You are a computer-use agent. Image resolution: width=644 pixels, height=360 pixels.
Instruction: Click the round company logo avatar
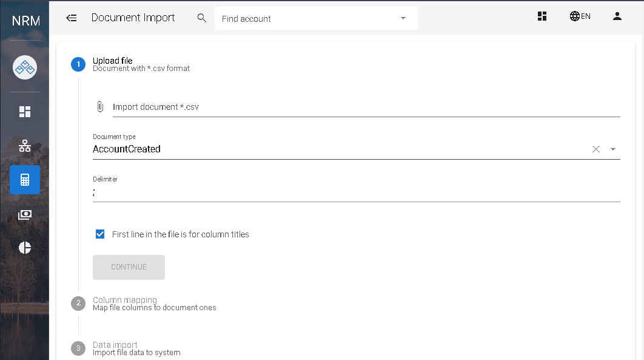tap(25, 67)
